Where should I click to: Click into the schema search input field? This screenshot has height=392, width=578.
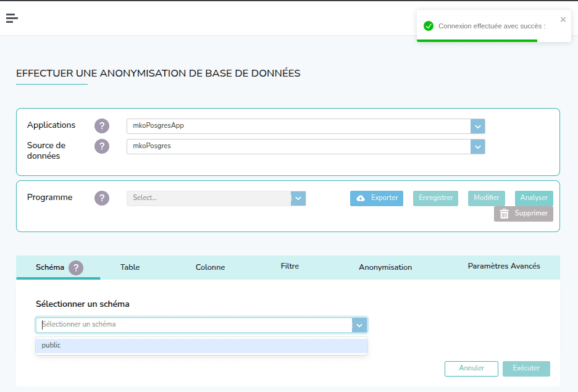(195, 325)
